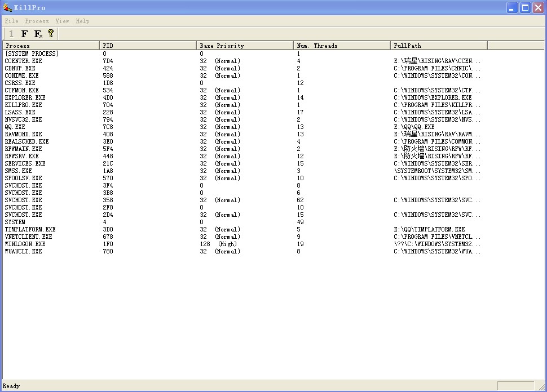Open the Help menu
Image resolution: width=547 pixels, height=392 pixels.
82,21
